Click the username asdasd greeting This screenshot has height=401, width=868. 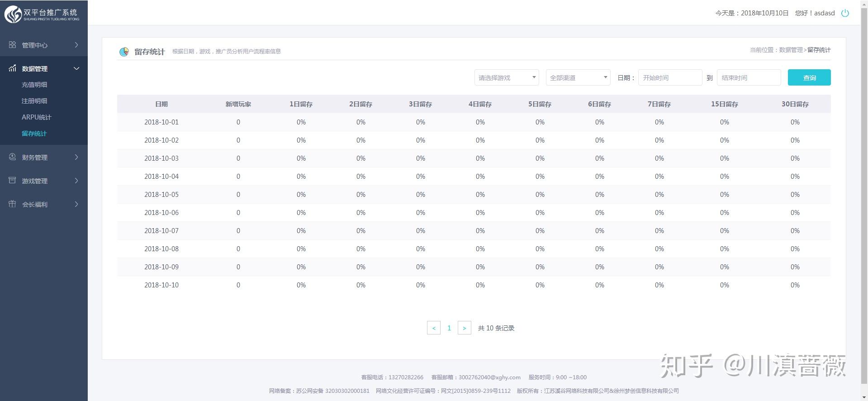click(815, 13)
